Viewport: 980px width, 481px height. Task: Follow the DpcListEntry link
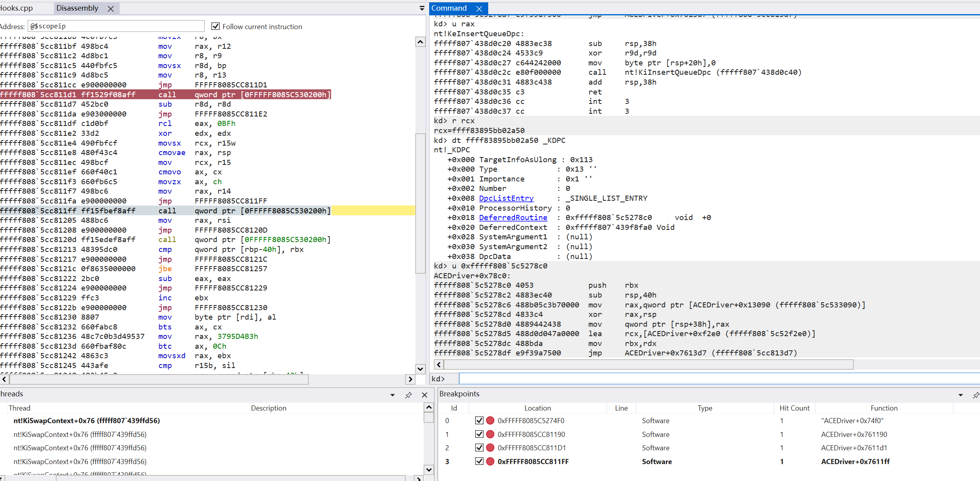pyautogui.click(x=506, y=198)
